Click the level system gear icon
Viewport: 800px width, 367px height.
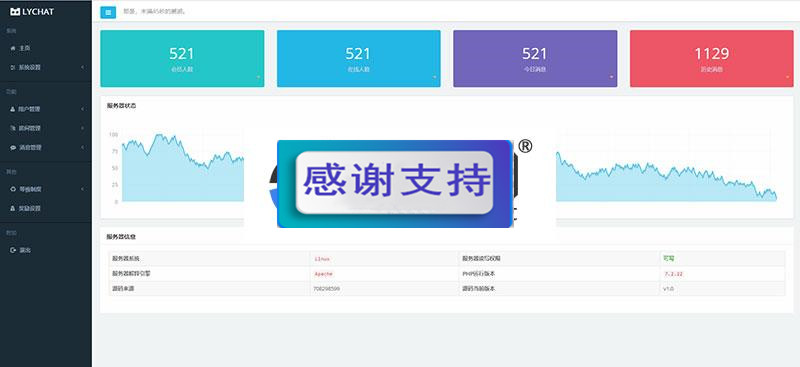click(x=13, y=189)
